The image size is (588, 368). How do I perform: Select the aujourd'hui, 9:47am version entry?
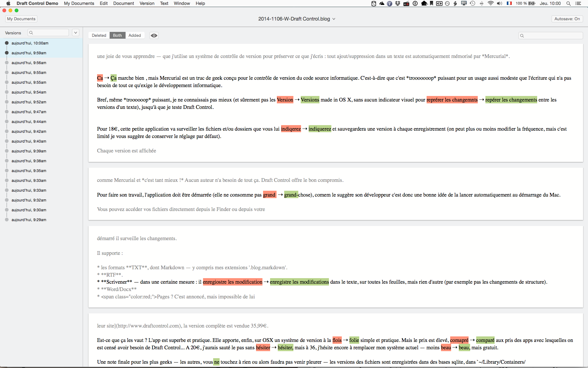[29, 112]
